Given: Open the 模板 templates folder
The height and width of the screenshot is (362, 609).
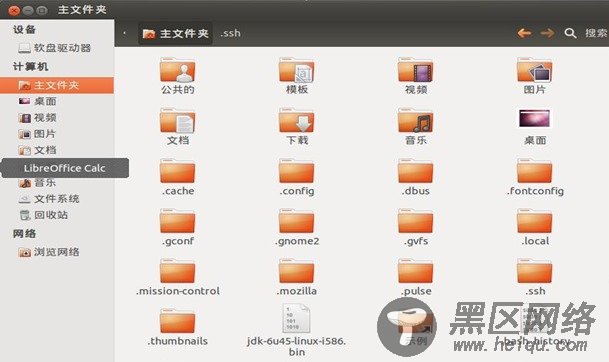Looking at the screenshot, I should (297, 76).
